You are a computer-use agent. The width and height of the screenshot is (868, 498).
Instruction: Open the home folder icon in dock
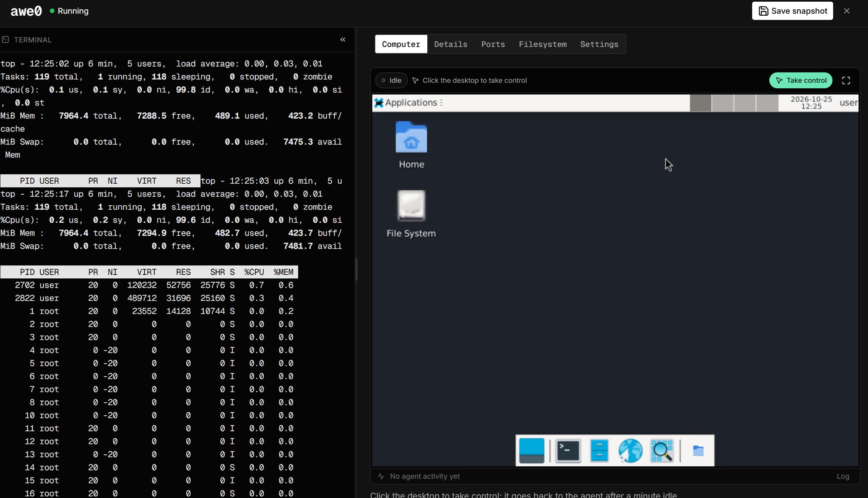pyautogui.click(x=698, y=450)
